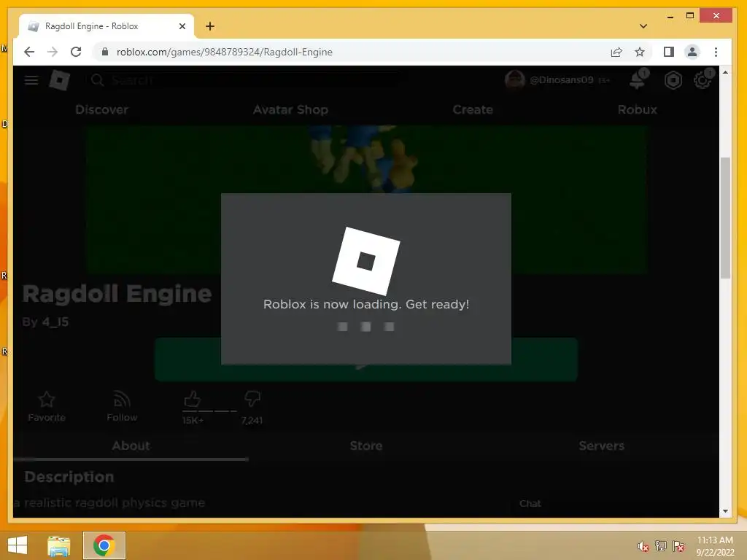Follow the Ragdoll Engine game
747x560 pixels.
tap(122, 407)
